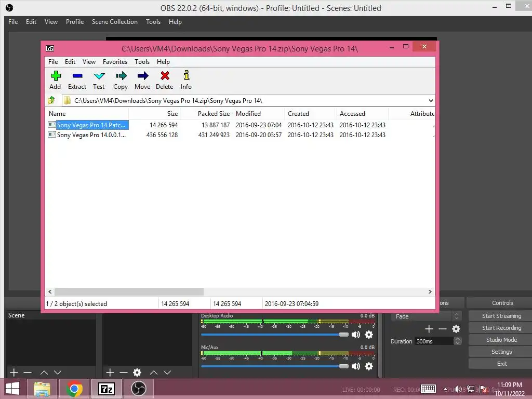Viewport: 532px width, 399px height.
Task: Open Mic/Aux settings gear in OBS
Action: click(369, 366)
